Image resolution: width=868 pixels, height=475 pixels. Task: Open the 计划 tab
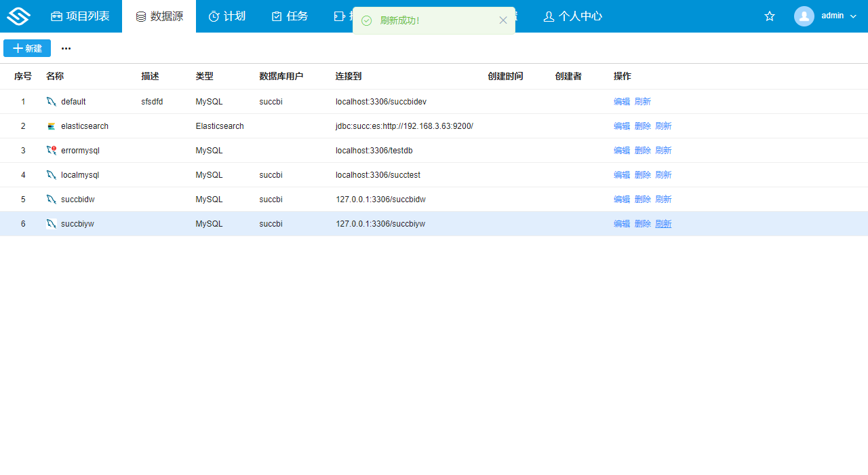click(x=226, y=16)
